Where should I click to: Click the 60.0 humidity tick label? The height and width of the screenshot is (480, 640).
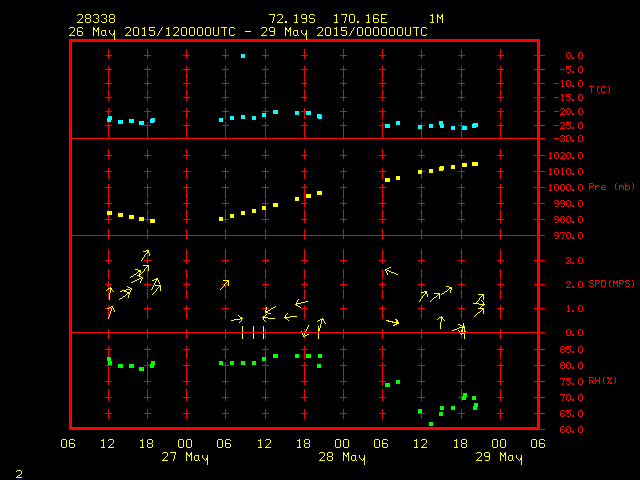pos(571,429)
